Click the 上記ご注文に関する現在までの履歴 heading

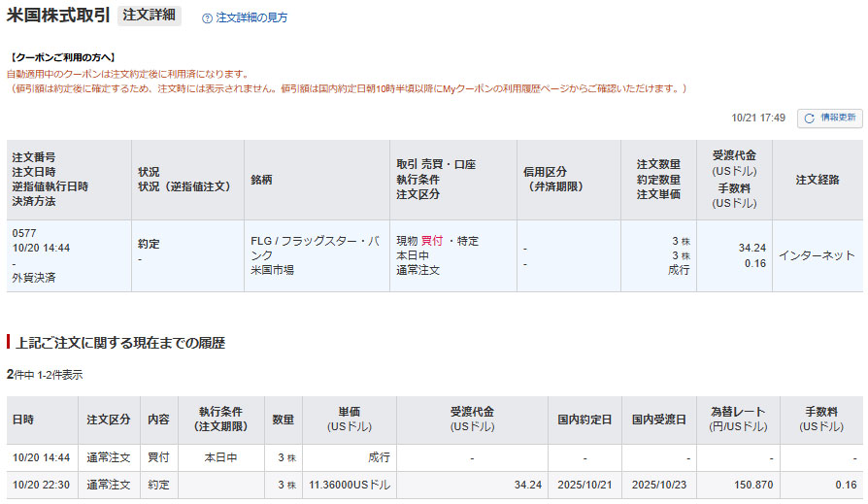(120, 343)
